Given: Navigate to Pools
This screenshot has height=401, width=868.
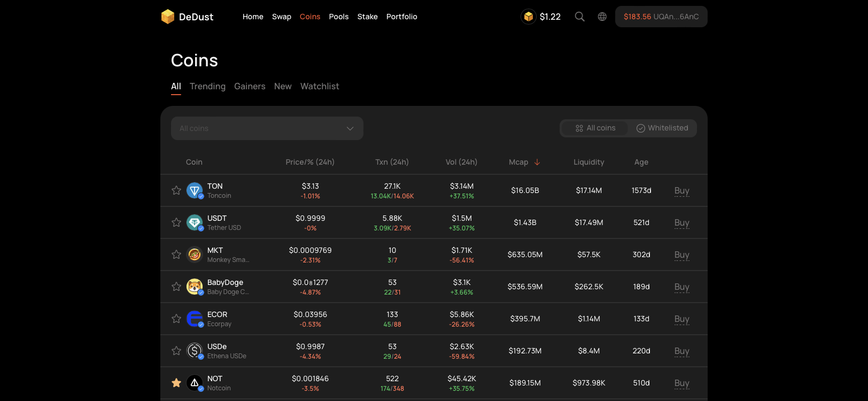Looking at the screenshot, I should [339, 17].
